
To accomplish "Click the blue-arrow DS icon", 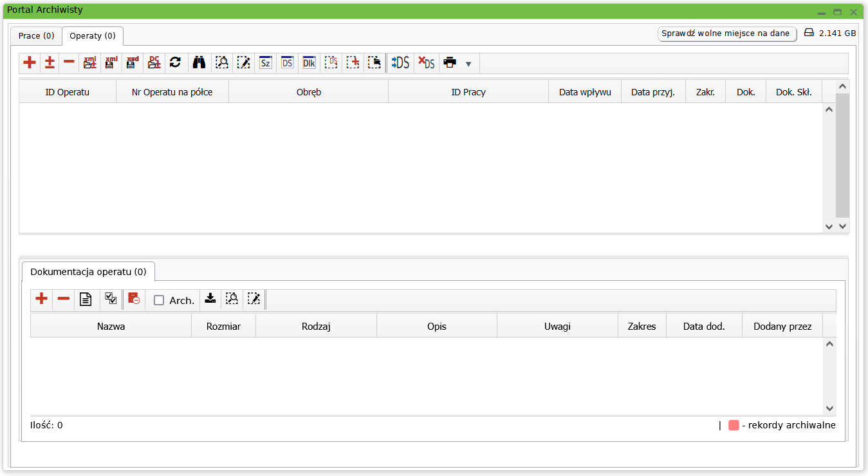I will click(x=400, y=62).
